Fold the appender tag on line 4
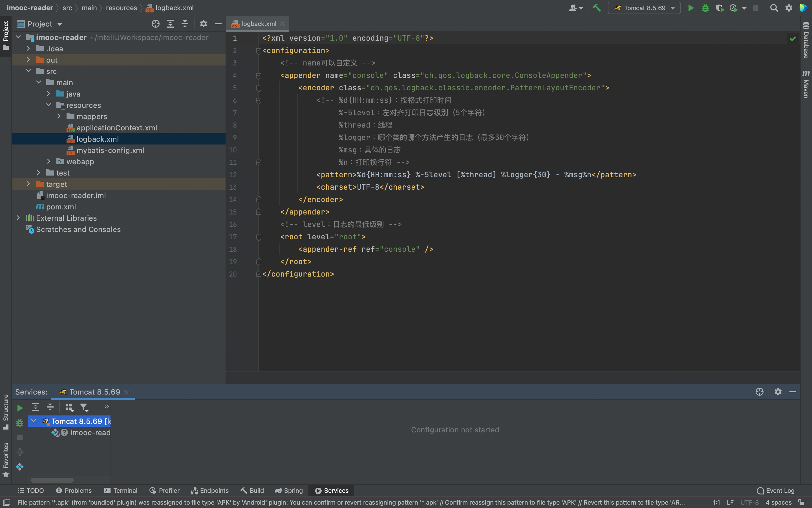 point(259,76)
